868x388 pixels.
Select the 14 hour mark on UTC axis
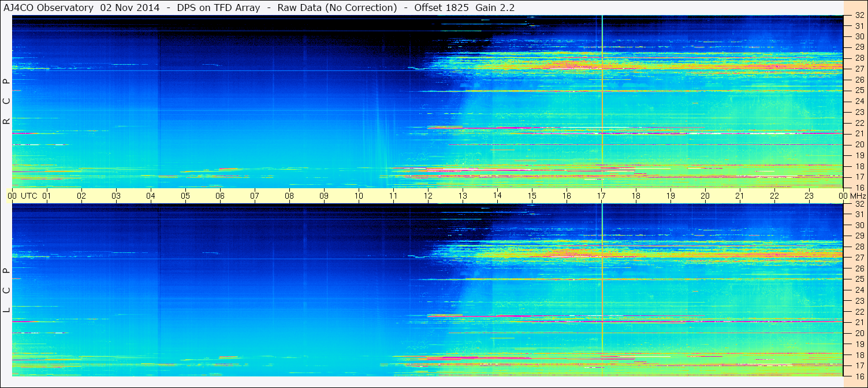(x=497, y=196)
